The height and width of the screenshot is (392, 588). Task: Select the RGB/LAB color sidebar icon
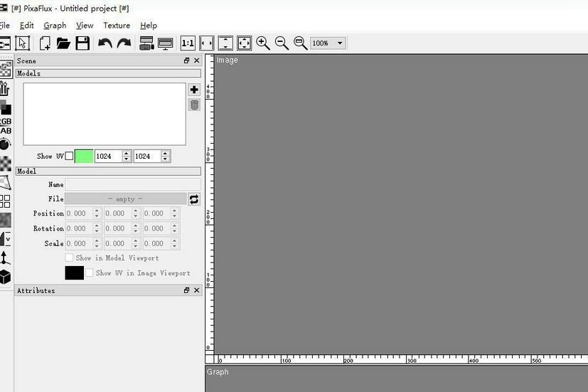(x=6, y=126)
